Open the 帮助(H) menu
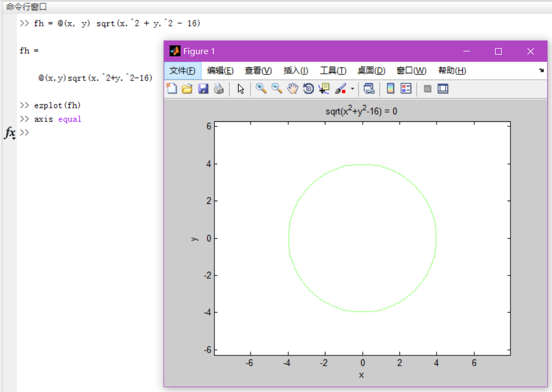This screenshot has width=552, height=392. click(452, 71)
